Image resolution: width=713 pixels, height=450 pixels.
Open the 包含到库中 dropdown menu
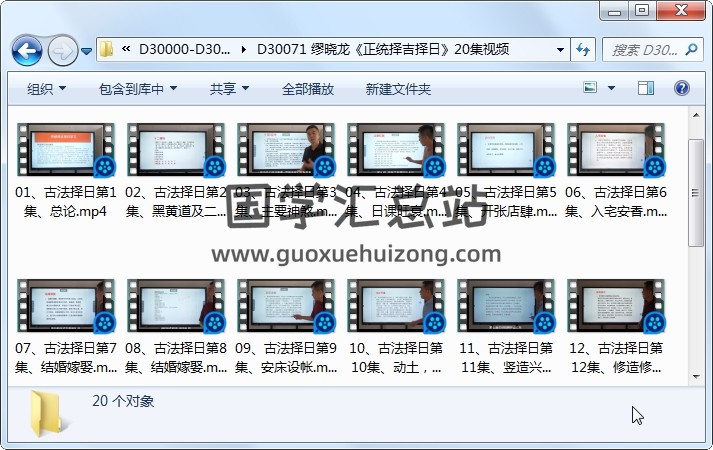click(x=140, y=89)
